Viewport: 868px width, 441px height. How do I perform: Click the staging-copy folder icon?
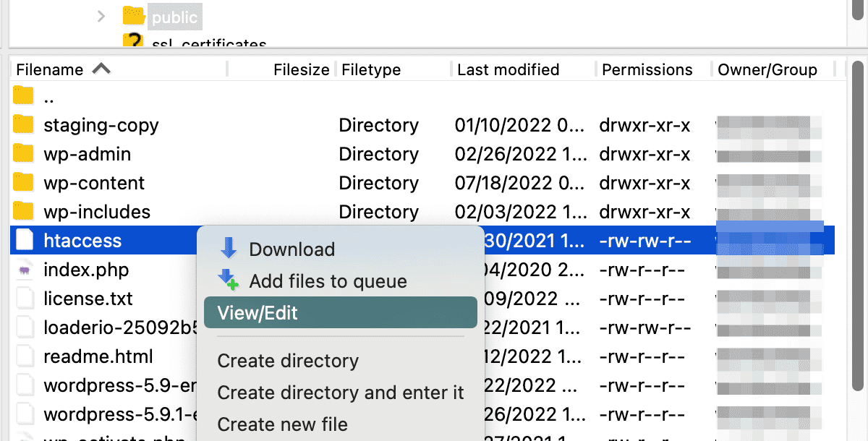(23, 124)
